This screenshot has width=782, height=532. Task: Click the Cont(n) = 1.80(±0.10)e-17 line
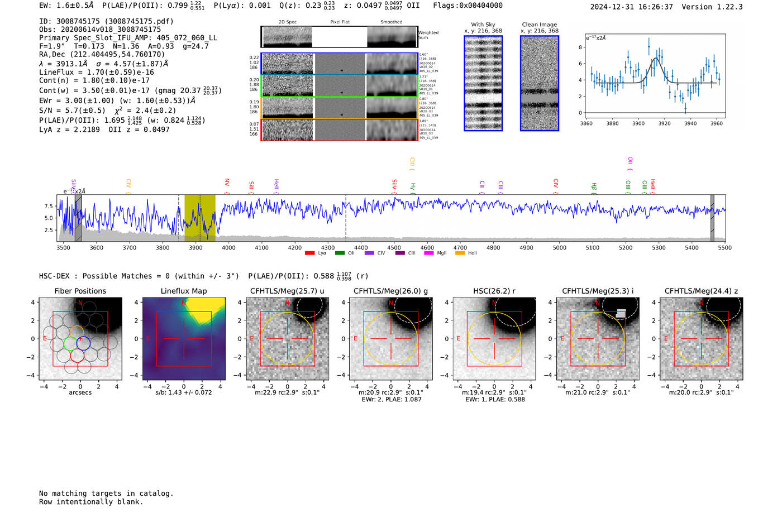[x=94, y=80]
